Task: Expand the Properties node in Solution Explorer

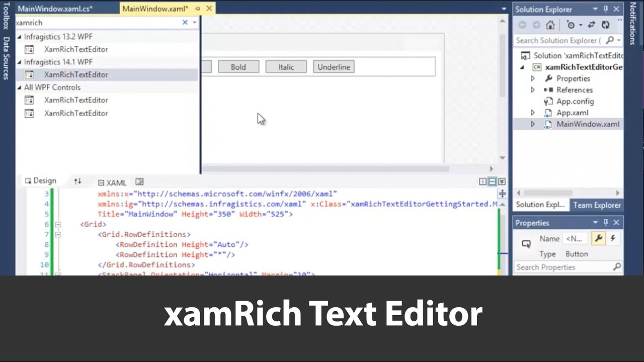Action: pyautogui.click(x=533, y=78)
